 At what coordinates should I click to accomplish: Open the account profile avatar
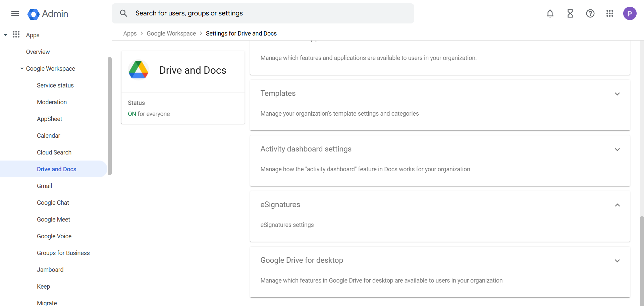pos(630,13)
